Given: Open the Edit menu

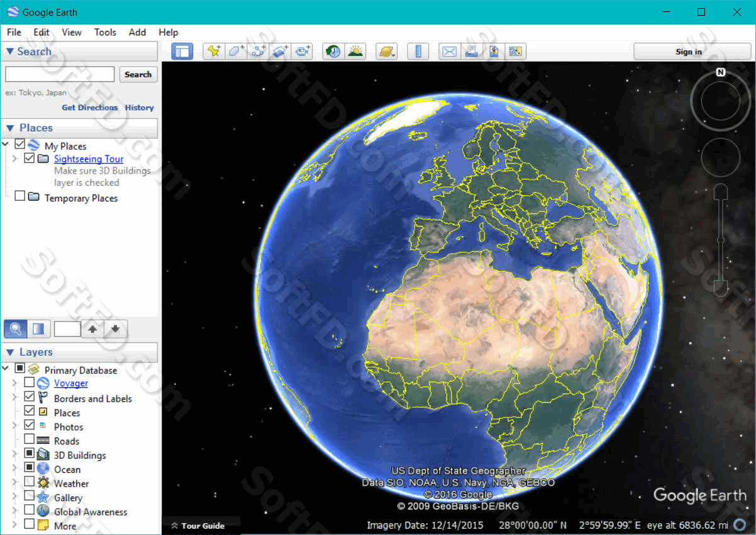Looking at the screenshot, I should coord(42,32).
